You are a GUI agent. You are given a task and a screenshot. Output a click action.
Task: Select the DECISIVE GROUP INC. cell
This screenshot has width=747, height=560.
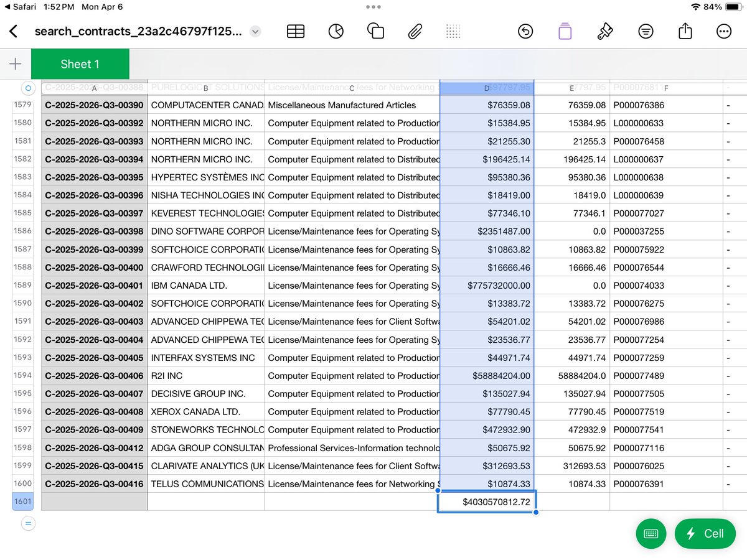click(x=206, y=394)
